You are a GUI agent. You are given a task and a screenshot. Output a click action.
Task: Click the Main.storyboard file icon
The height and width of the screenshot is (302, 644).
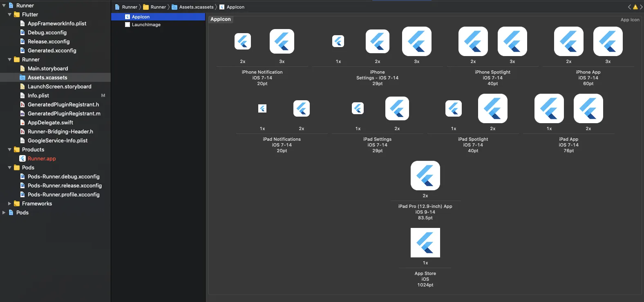click(22, 68)
